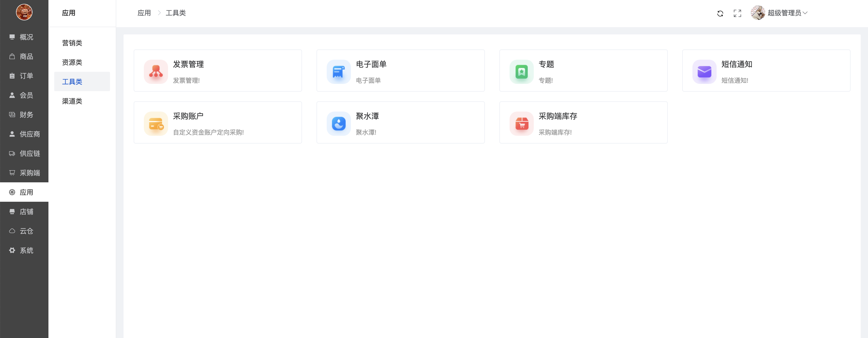Screen dimensions: 868x338
Task: Click the green 专题 bookmark icon
Action: (521, 72)
